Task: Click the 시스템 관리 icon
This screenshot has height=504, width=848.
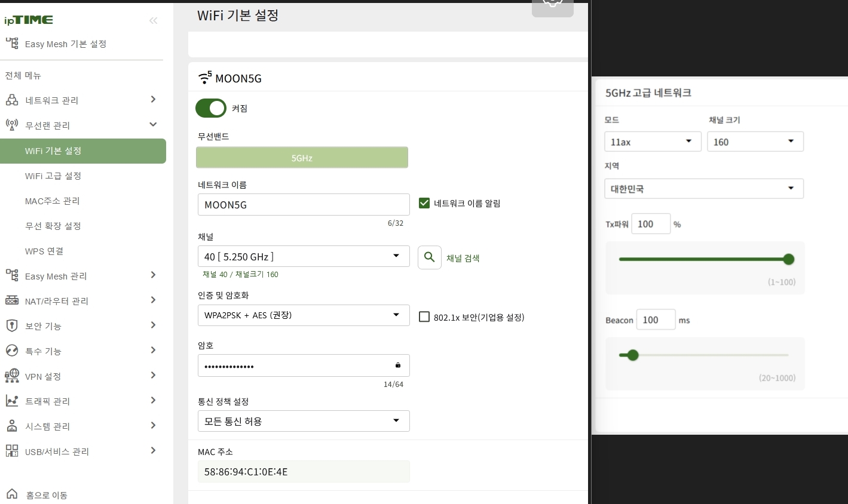Action: pos(12,426)
